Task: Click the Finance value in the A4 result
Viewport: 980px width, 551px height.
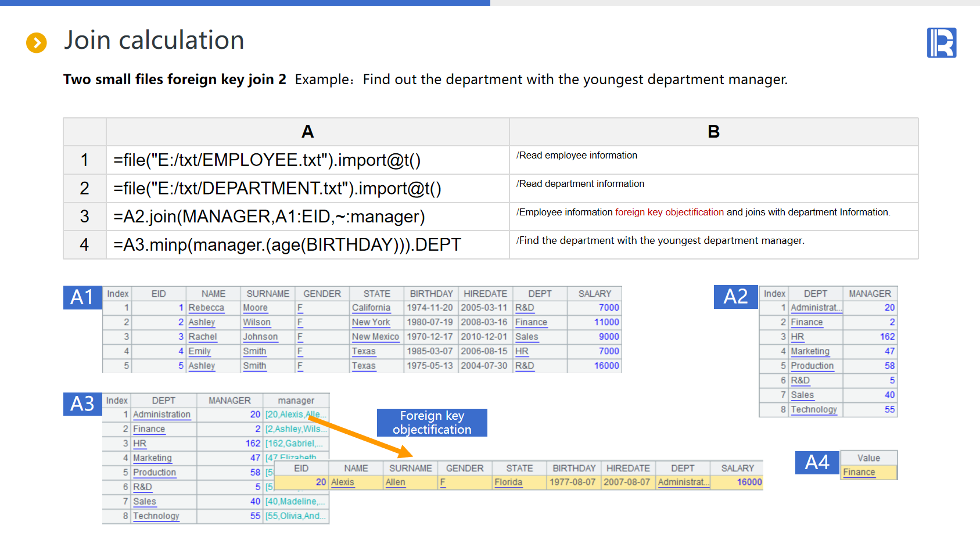Action: tap(859, 472)
